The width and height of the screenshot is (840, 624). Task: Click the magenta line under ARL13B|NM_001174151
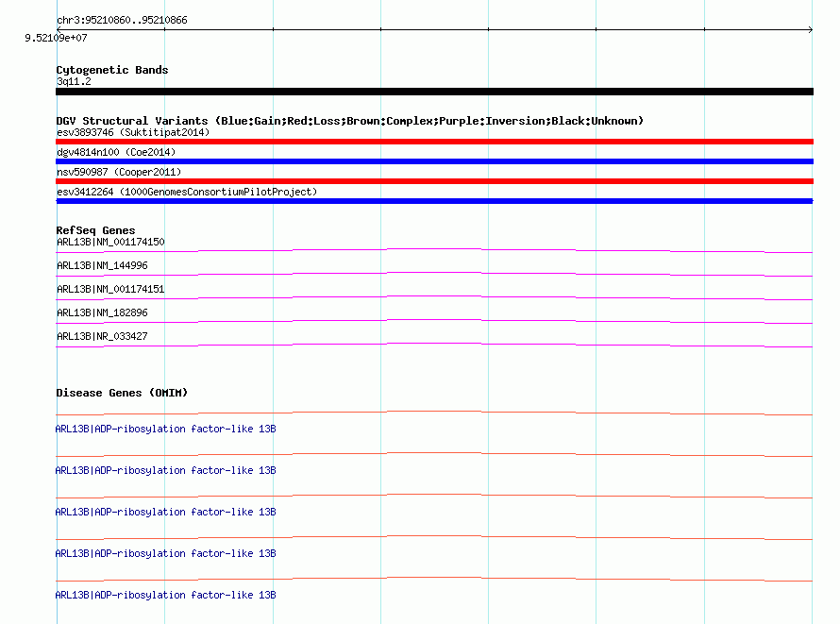tap(434, 297)
